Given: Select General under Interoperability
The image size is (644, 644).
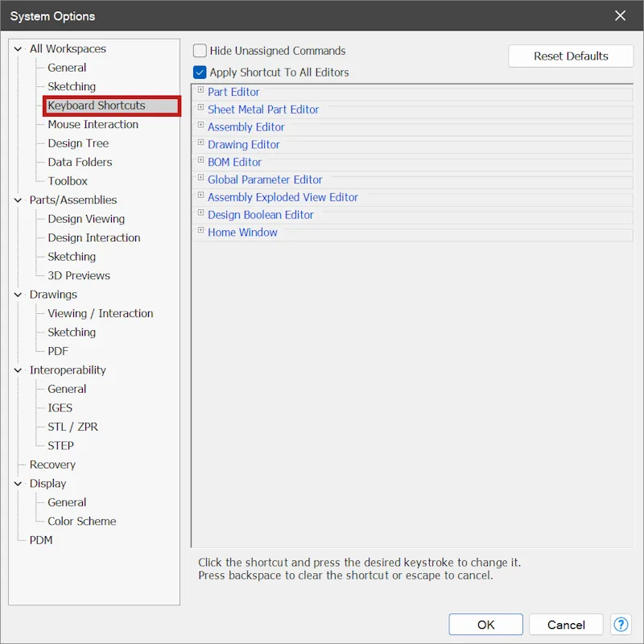Looking at the screenshot, I should 67,389.
